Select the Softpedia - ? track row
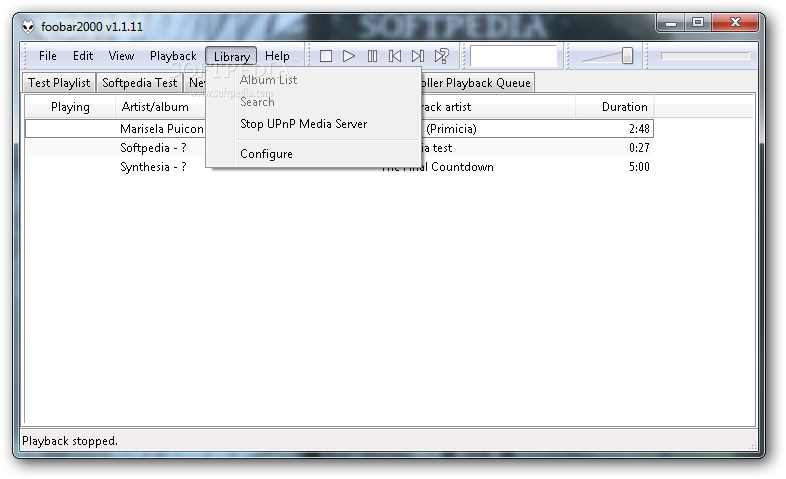 point(339,148)
